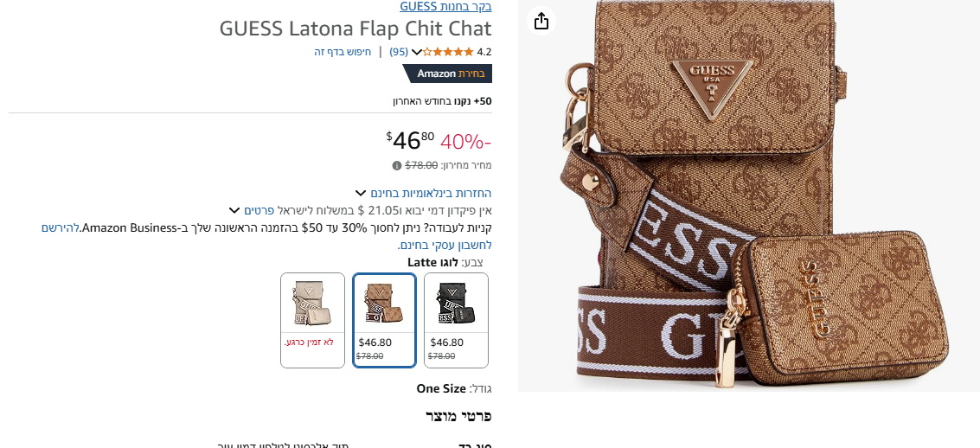
Task: Expand the free international returns dropdown
Action: pyautogui.click(x=360, y=193)
